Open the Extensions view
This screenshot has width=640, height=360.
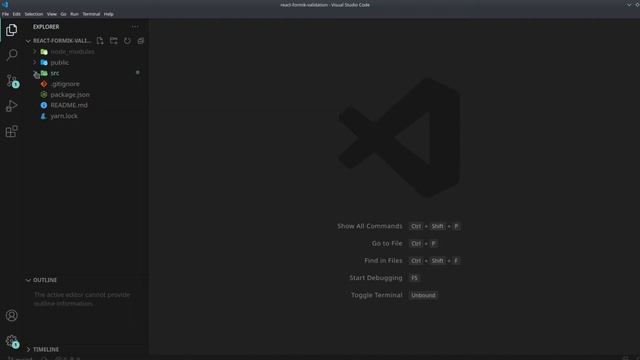[x=11, y=131]
